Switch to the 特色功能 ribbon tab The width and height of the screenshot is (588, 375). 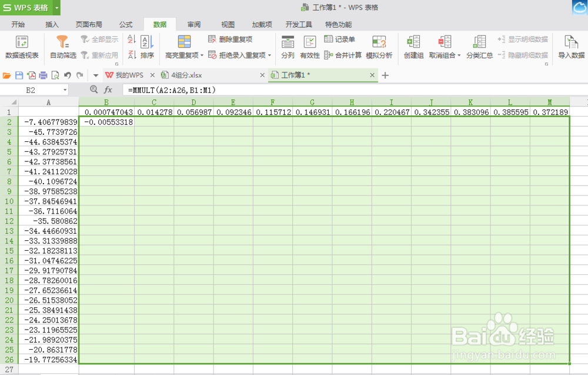[338, 24]
